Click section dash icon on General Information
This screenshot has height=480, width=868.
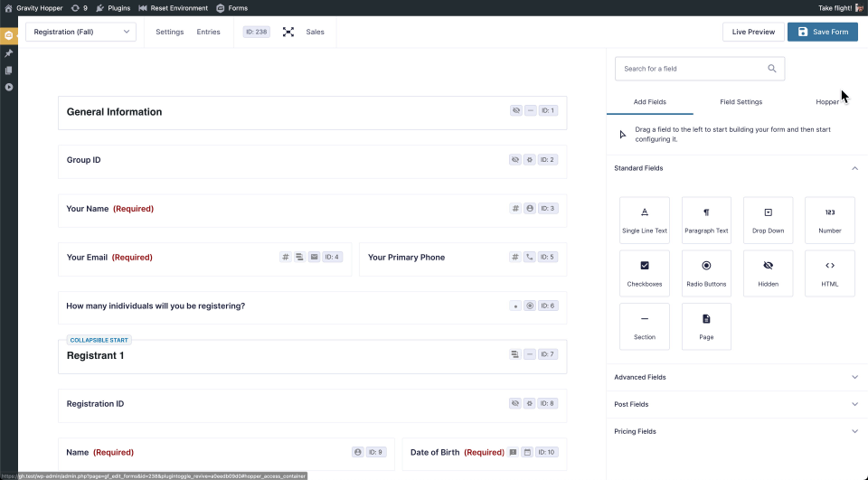(x=531, y=110)
